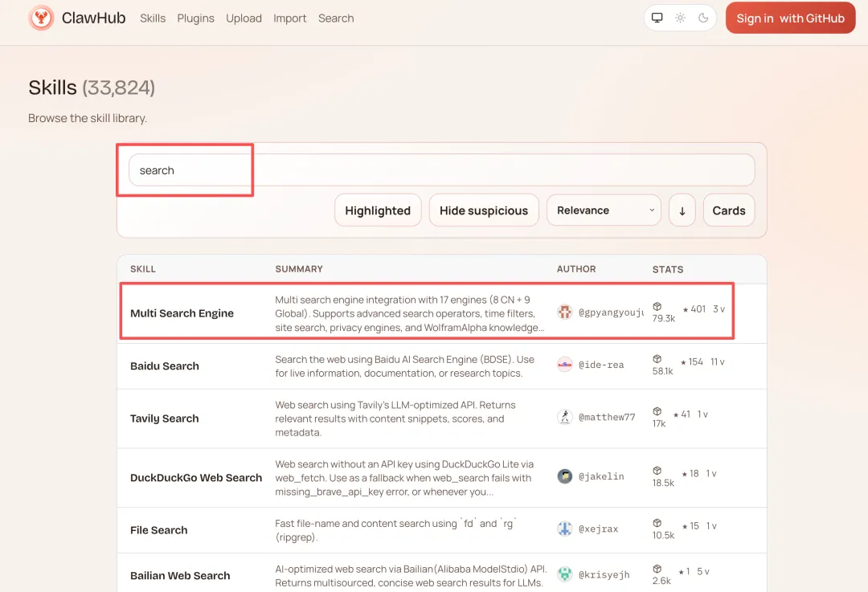Open the Relevance sort dropdown
Screen dimensions: 868x592
coord(604,210)
